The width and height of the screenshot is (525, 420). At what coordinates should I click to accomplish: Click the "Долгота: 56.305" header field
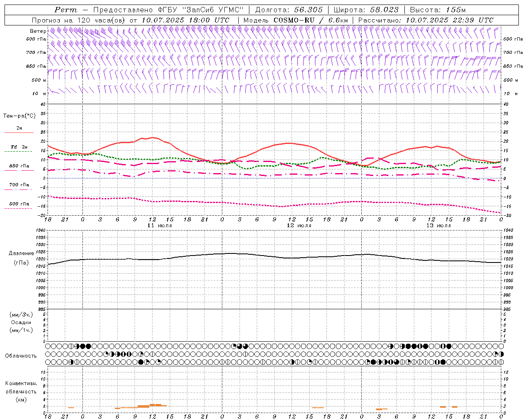(289, 10)
